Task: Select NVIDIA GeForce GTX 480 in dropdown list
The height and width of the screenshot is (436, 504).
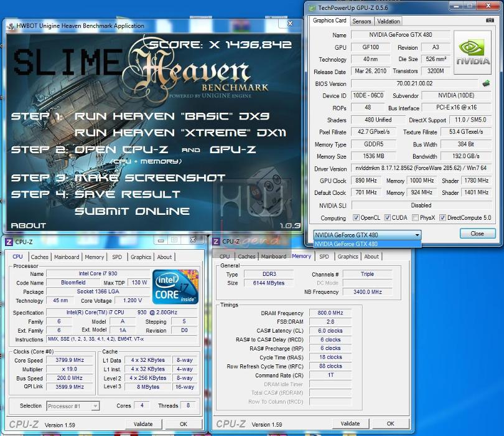Action: click(x=367, y=244)
